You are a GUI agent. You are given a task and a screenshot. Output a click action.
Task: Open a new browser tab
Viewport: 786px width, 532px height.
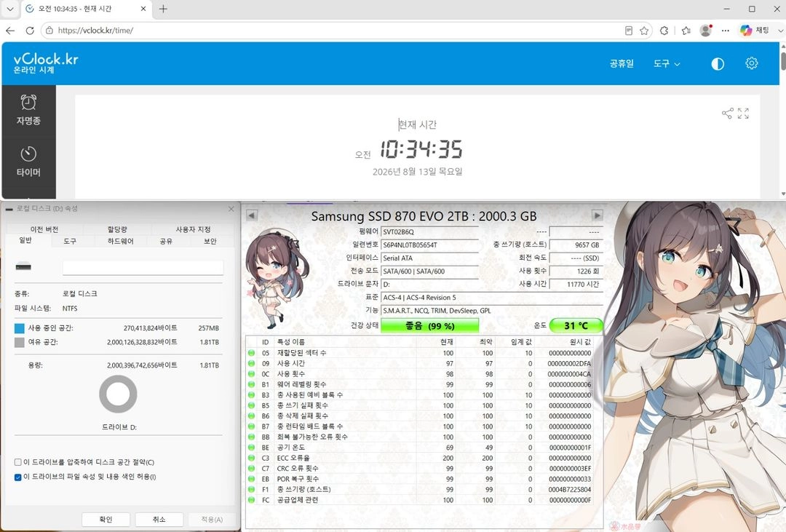[163, 9]
